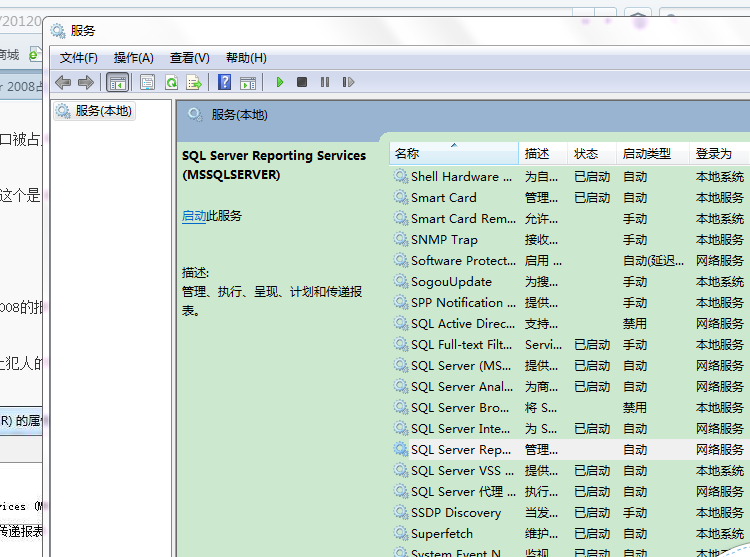Toggle the show/hide action pane icon
750x557 pixels.
click(248, 83)
